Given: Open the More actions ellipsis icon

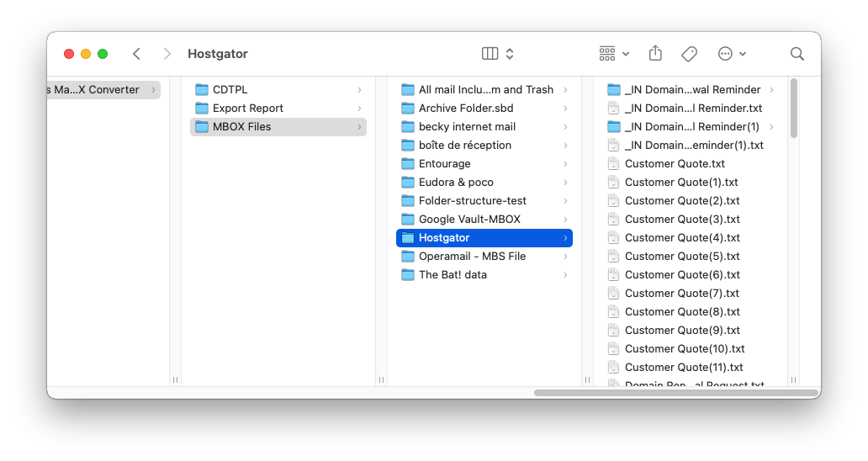Looking at the screenshot, I should (725, 54).
